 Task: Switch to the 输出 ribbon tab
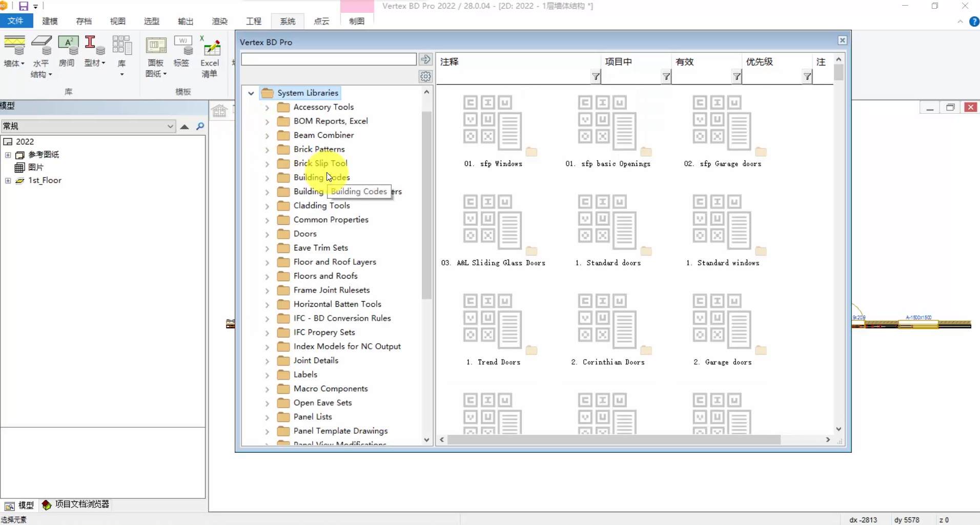click(186, 21)
